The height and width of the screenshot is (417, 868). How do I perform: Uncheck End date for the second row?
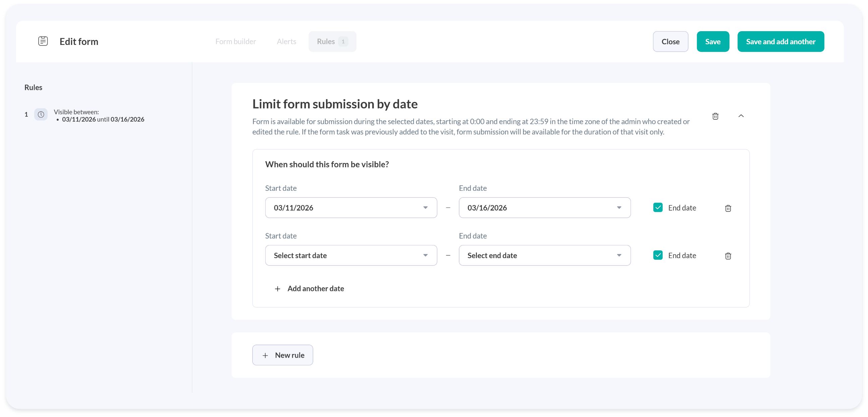click(x=658, y=255)
